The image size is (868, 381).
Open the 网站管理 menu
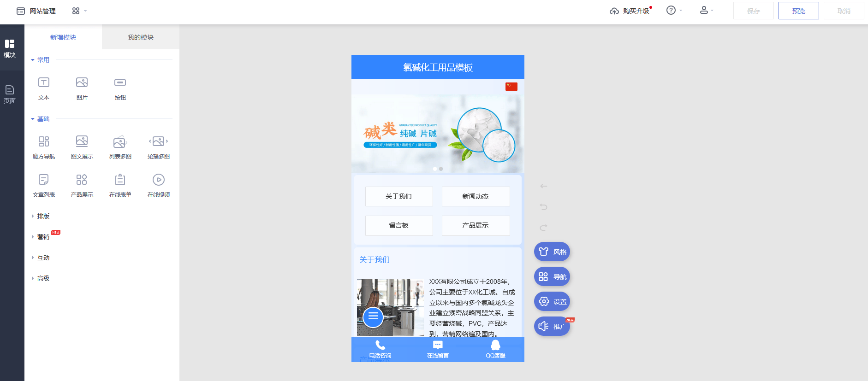tap(36, 11)
